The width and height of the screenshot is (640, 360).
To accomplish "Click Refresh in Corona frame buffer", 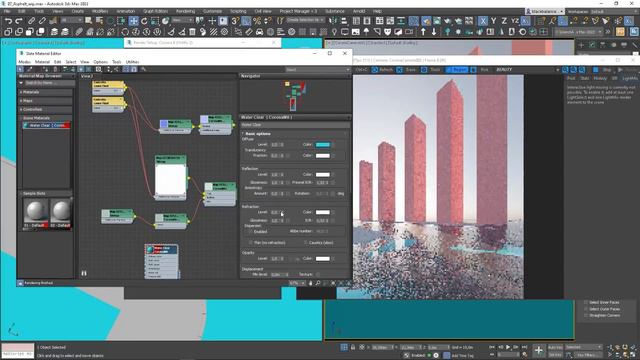I will pyautogui.click(x=382, y=70).
